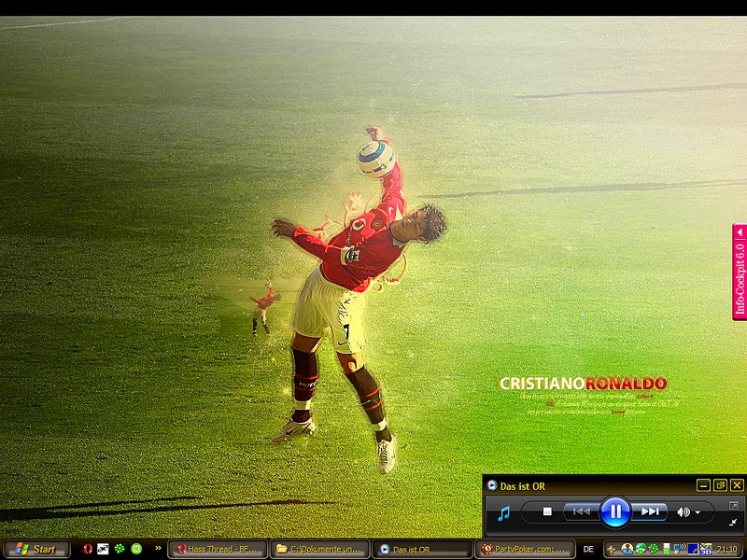Click the green round quick launch icon
This screenshot has height=560, width=747.
(136, 549)
